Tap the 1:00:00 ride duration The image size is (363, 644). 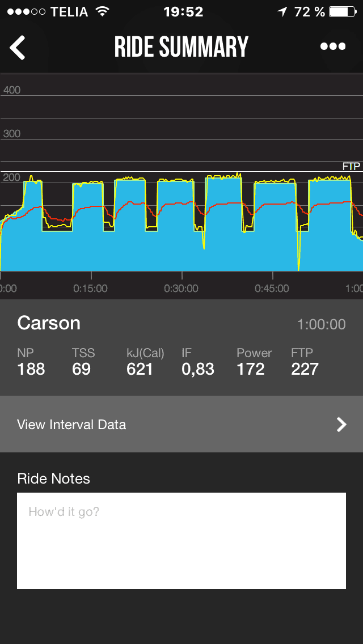pos(321,324)
